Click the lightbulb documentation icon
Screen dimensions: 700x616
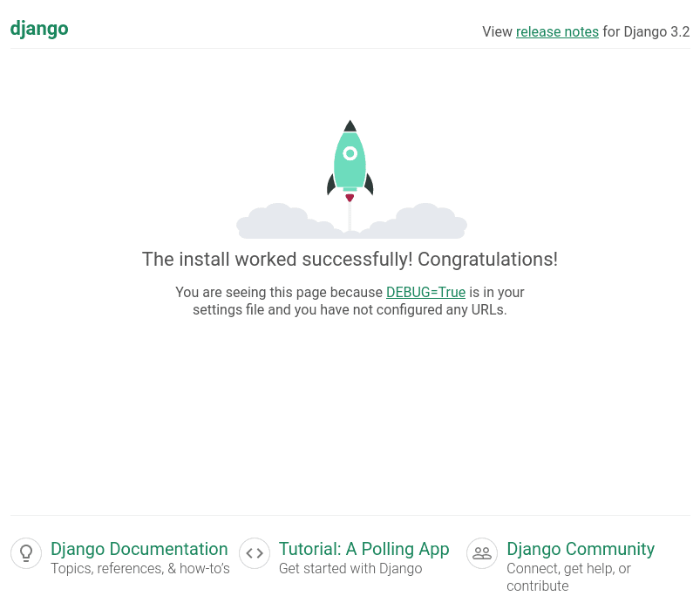(26, 553)
